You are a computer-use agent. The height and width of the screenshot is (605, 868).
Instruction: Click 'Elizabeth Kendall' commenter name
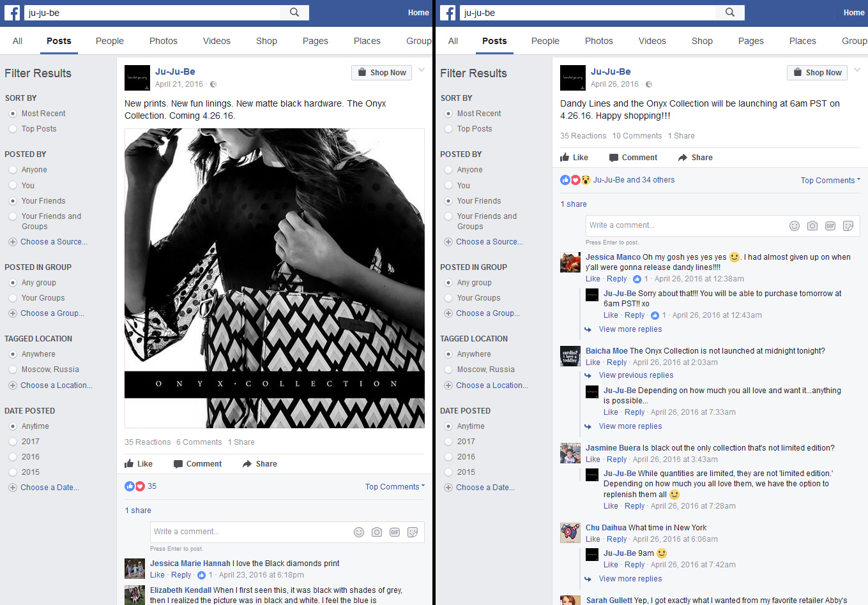click(180, 590)
